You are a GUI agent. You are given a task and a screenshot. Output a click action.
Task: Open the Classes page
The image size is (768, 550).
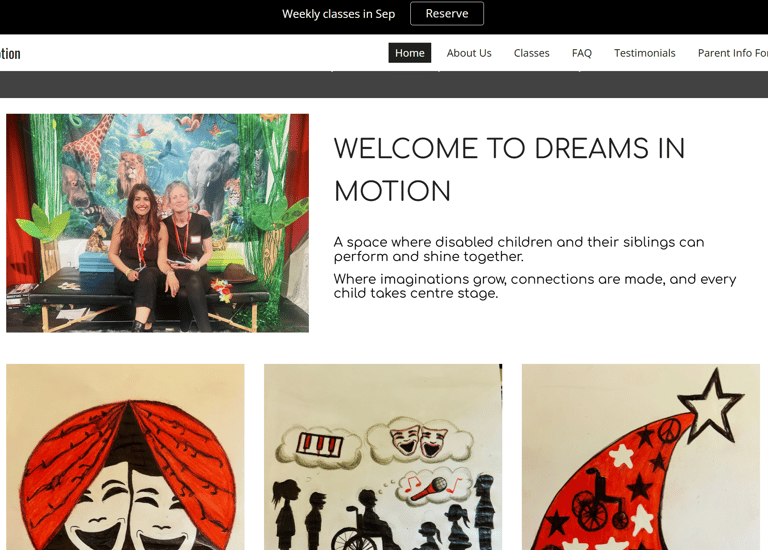point(531,53)
